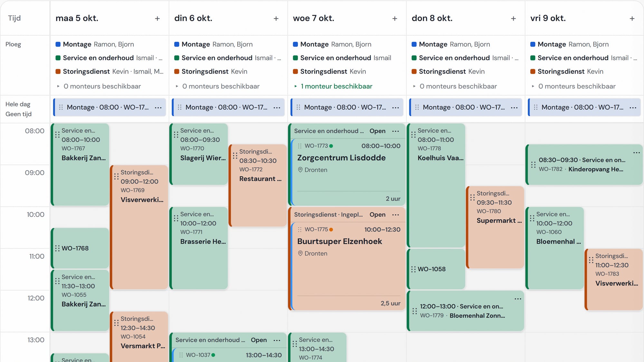Click plus icon next to don 8 okt.
The image size is (644, 362).
[513, 19]
